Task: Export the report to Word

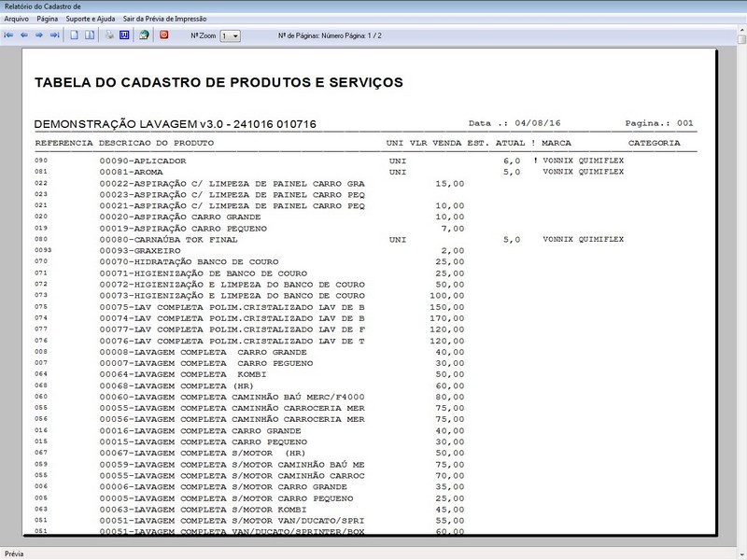Action: pyautogui.click(x=126, y=35)
